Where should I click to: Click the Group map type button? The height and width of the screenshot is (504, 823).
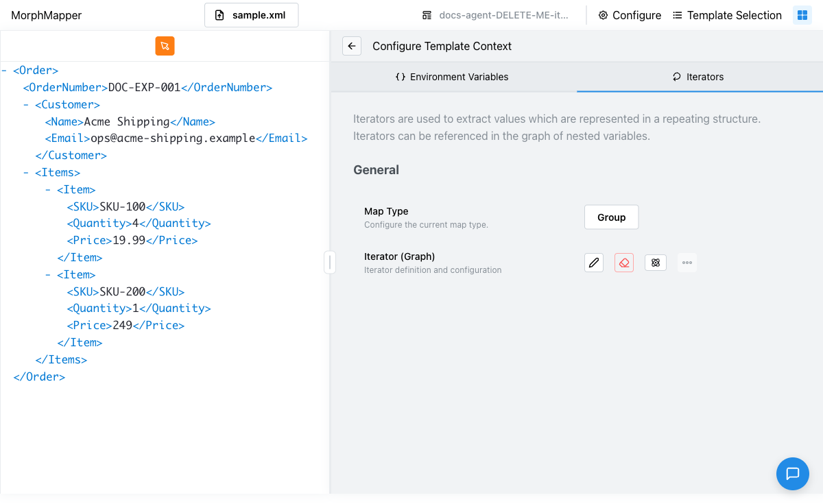611,217
